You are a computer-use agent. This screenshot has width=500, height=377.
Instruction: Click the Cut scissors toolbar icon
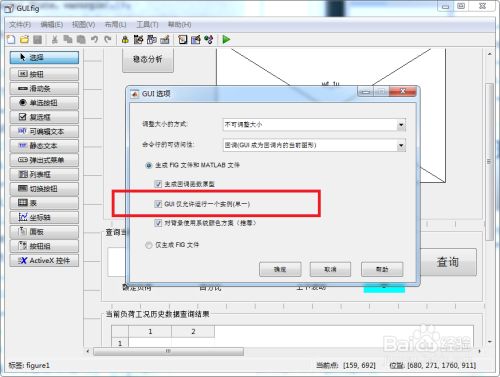55,40
